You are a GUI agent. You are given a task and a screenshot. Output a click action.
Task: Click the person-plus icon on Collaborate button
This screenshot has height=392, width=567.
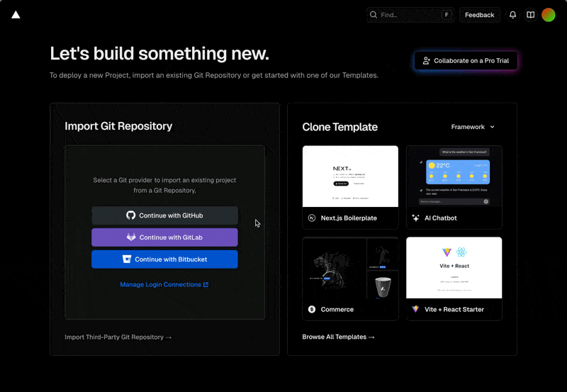(427, 61)
